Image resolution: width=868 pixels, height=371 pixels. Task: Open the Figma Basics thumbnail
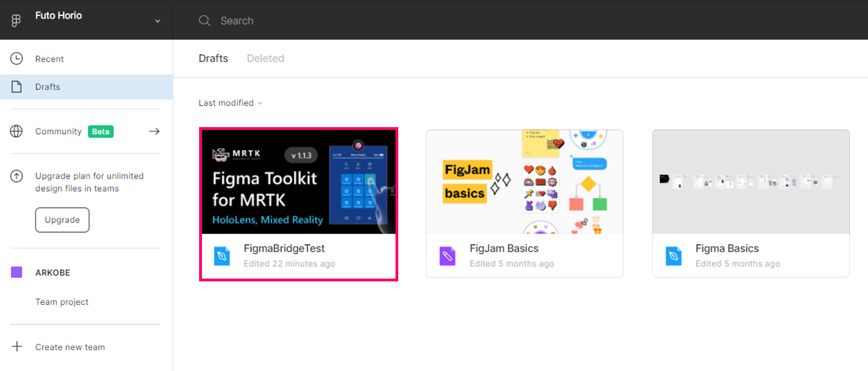[751, 181]
